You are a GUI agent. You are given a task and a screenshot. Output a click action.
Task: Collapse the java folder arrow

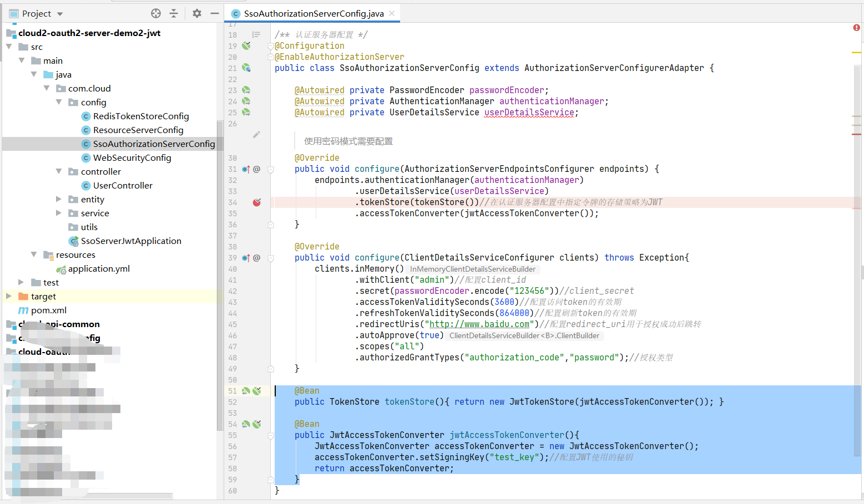point(34,74)
